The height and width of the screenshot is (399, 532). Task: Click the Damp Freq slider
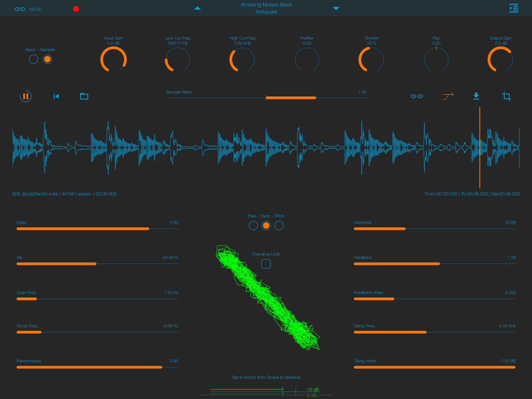(x=435, y=332)
